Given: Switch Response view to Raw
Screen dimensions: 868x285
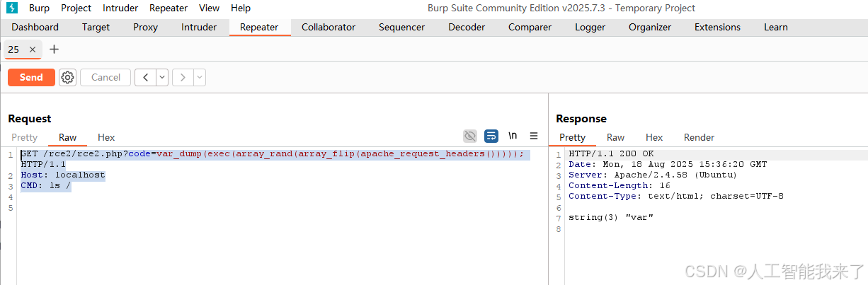Looking at the screenshot, I should (x=616, y=137).
